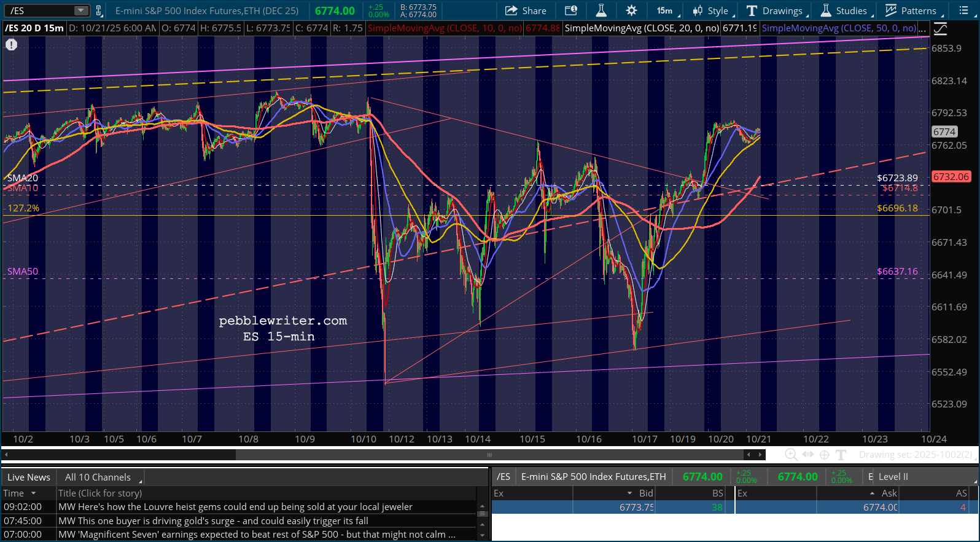Open the thinkScript flask icon

(x=601, y=10)
